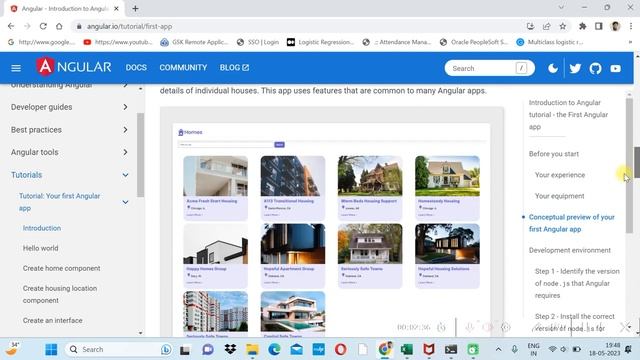Toggle dark theme moon icon
This screenshot has width=640, height=360.
click(x=553, y=68)
